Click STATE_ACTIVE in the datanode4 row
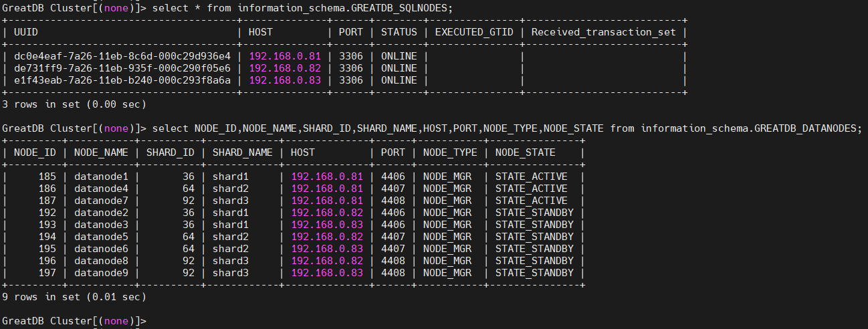The image size is (868, 329). [531, 189]
